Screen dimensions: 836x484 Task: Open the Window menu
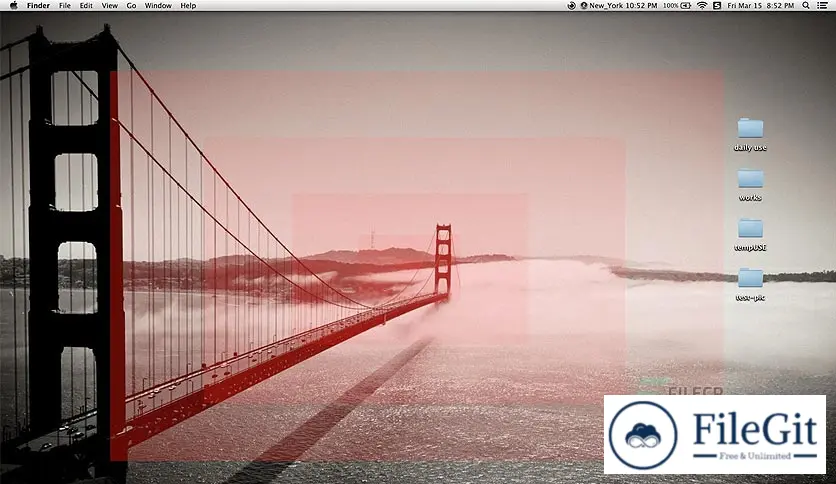pyautogui.click(x=158, y=5)
